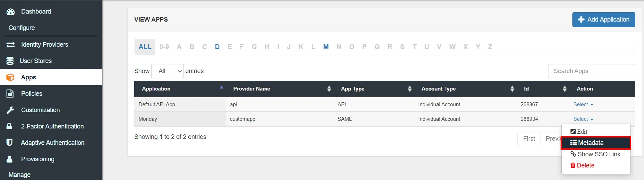Image resolution: width=644 pixels, height=180 pixels.
Task: Click the Default API App cell
Action: point(180,104)
